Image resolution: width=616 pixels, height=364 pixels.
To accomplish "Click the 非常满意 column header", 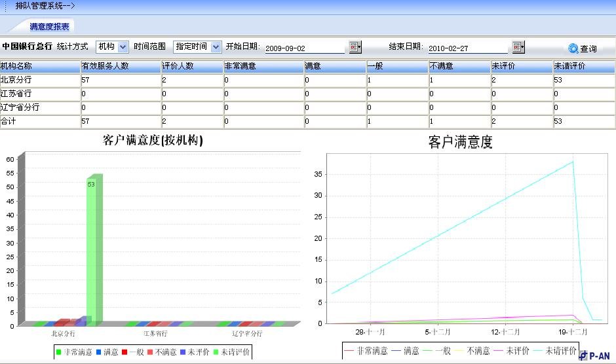I will [x=263, y=66].
